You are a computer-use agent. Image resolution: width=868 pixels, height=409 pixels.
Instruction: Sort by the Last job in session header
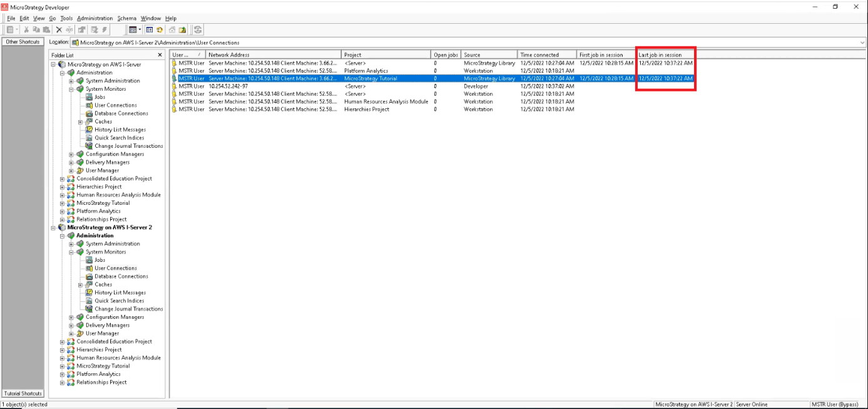pyautogui.click(x=665, y=54)
